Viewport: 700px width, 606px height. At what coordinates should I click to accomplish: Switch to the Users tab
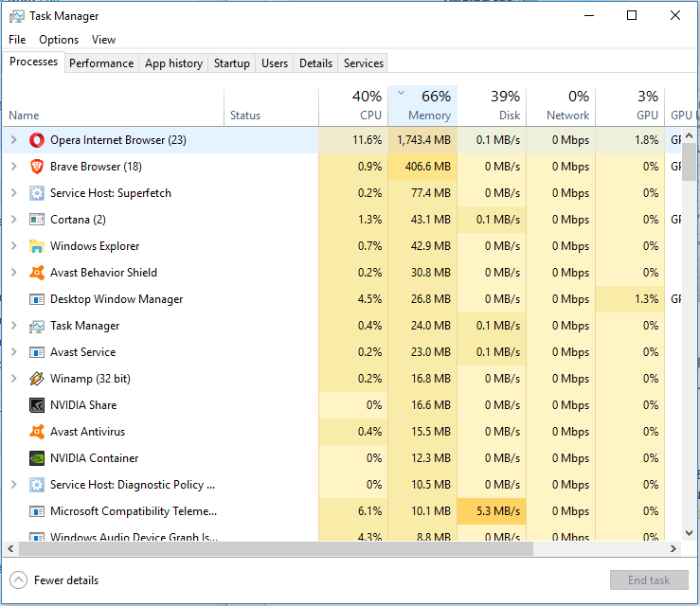tap(275, 63)
